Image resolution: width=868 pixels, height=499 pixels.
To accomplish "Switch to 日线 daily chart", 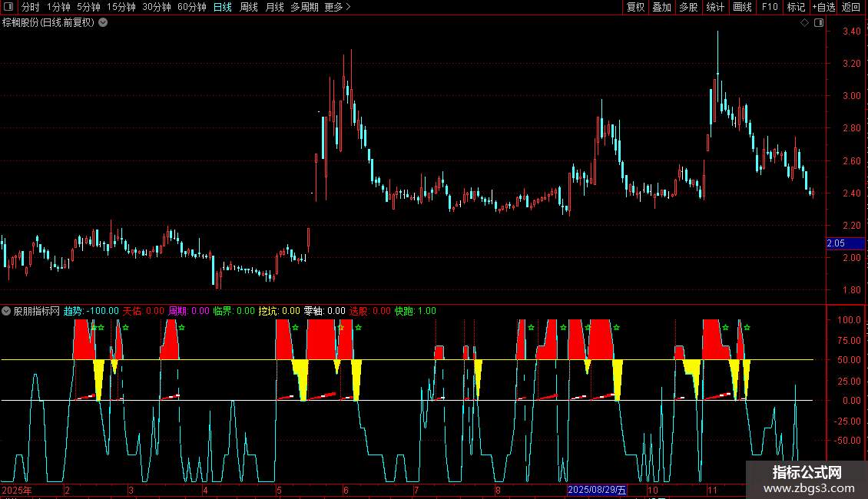I will point(223,7).
